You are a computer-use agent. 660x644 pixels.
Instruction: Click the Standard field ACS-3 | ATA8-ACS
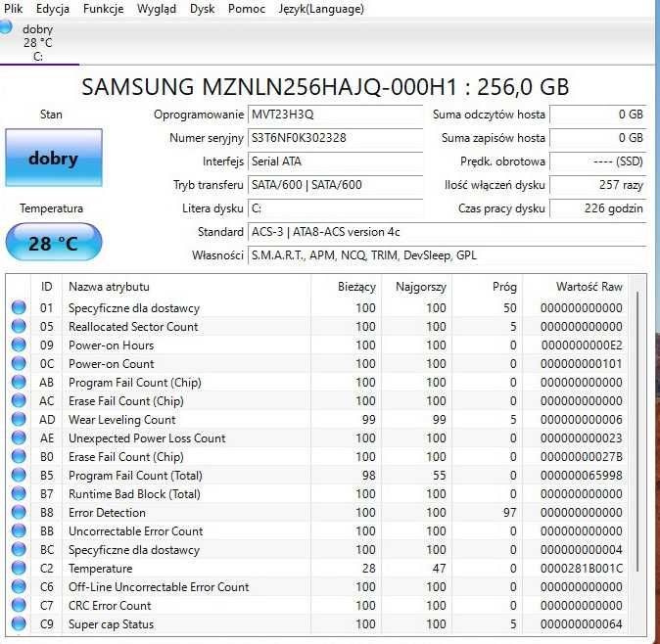coord(447,232)
